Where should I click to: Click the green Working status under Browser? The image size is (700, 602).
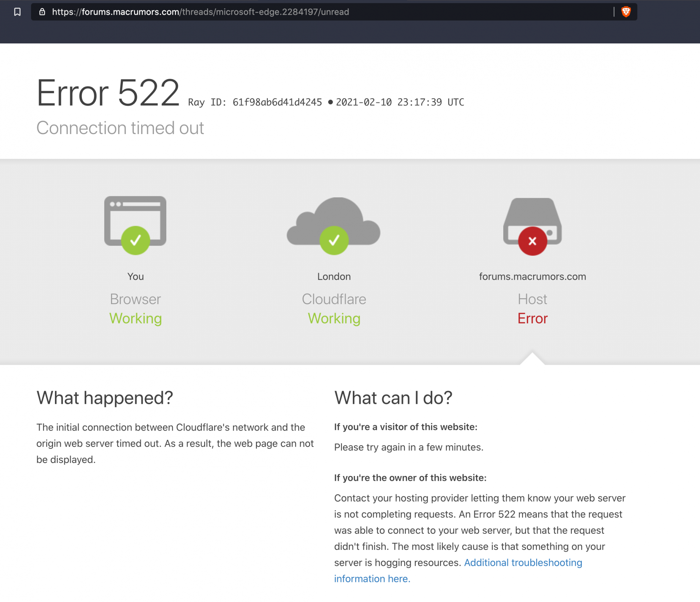point(135,318)
